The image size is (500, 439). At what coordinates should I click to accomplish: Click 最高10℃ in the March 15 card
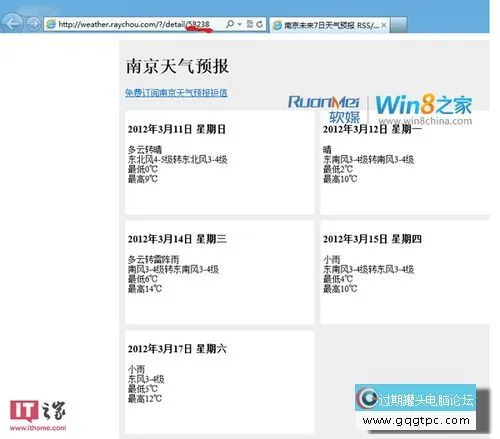click(340, 288)
